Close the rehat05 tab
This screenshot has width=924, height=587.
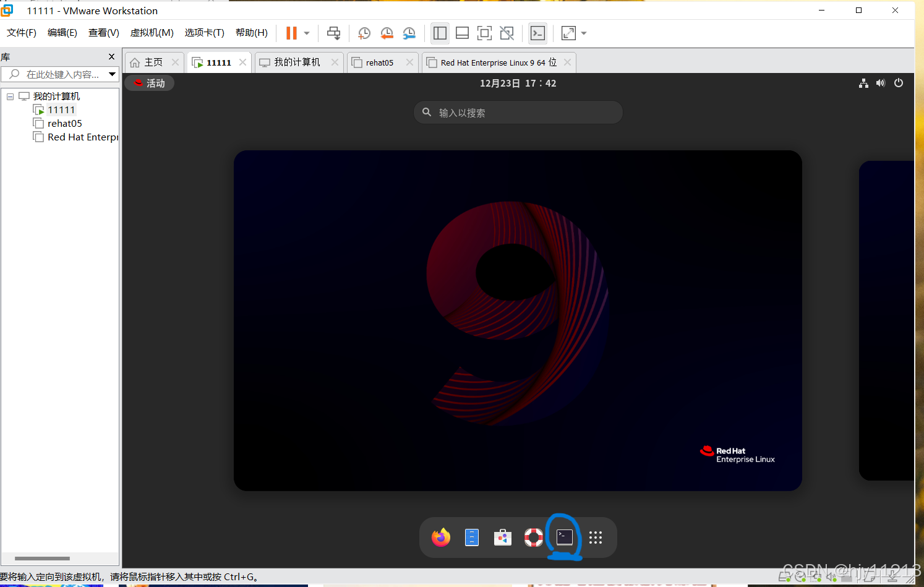pyautogui.click(x=409, y=62)
